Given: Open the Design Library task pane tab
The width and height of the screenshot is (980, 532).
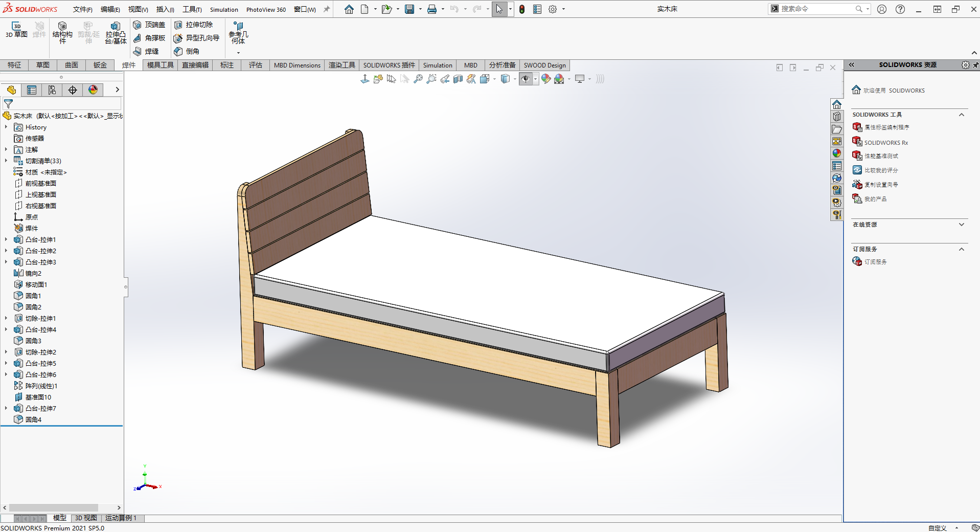Looking at the screenshot, I should pos(837,117).
